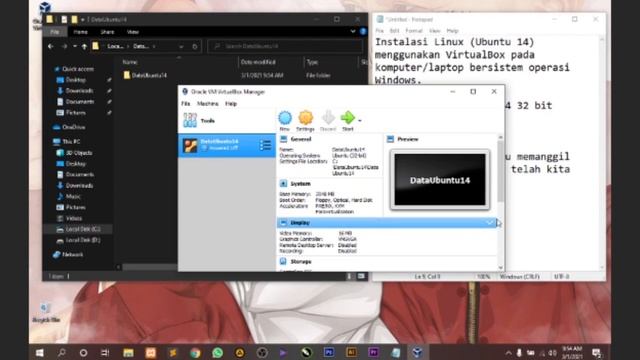This screenshot has height=360, width=640.
Task: Open View tab in File Explorer ribbon
Action: click(x=133, y=32)
